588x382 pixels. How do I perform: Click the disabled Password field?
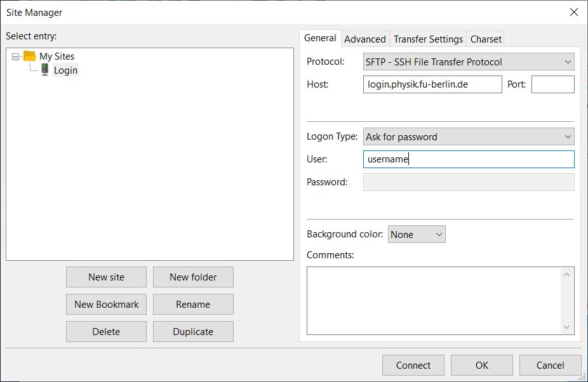(469, 182)
